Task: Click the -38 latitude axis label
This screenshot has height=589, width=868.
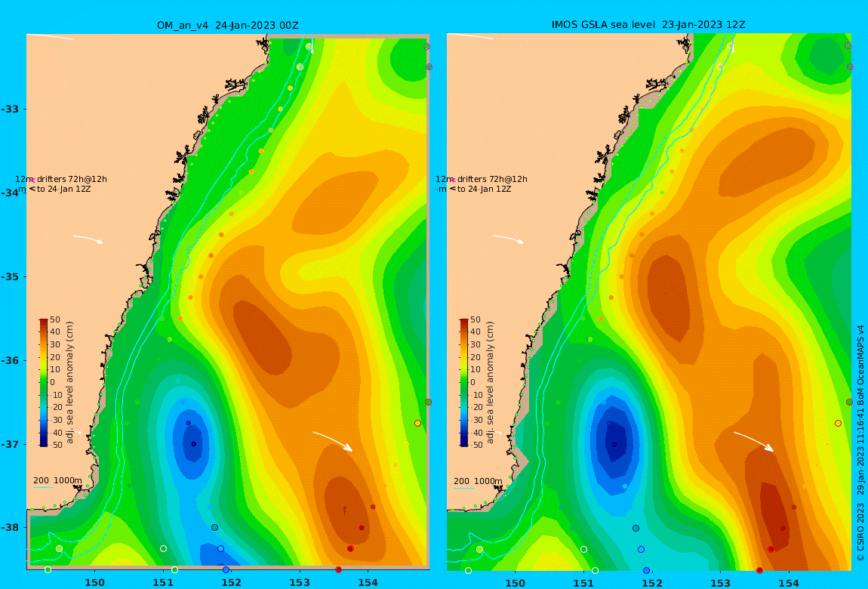Action: pyautogui.click(x=10, y=528)
